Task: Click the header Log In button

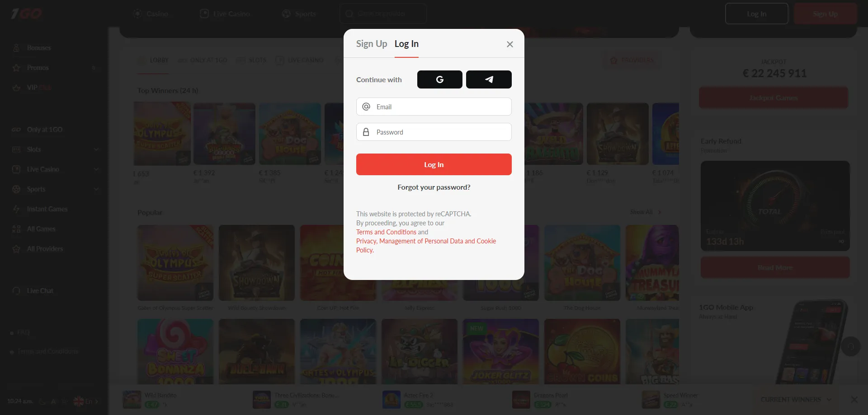Action: coord(756,14)
